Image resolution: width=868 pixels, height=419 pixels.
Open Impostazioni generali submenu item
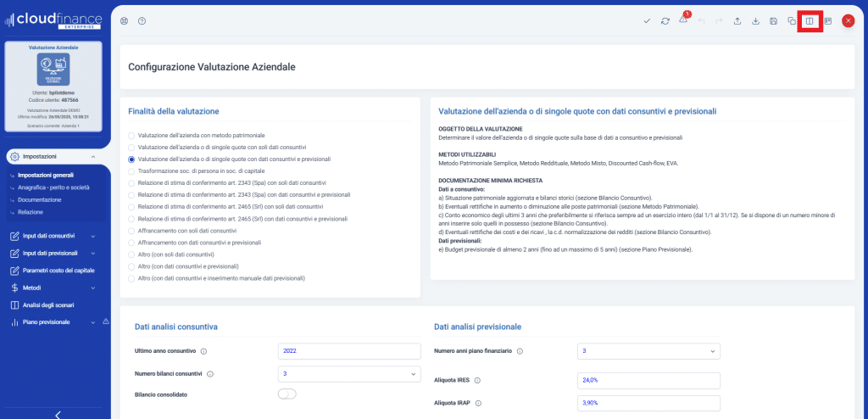tap(46, 175)
